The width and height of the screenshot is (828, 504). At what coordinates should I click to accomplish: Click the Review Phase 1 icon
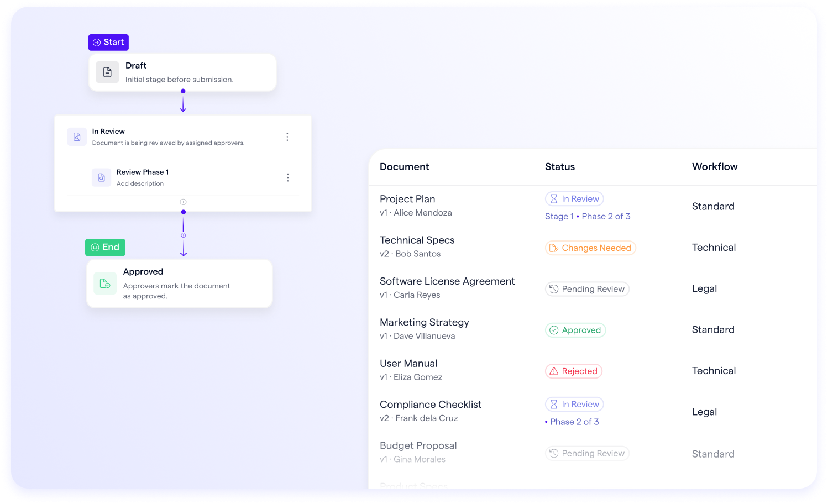pyautogui.click(x=101, y=177)
